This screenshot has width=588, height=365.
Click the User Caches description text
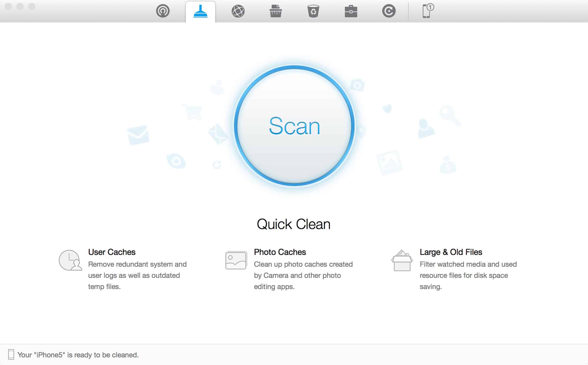pos(137,276)
